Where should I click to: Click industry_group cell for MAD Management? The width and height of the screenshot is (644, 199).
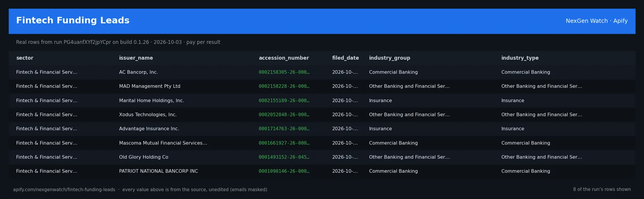[x=409, y=86]
